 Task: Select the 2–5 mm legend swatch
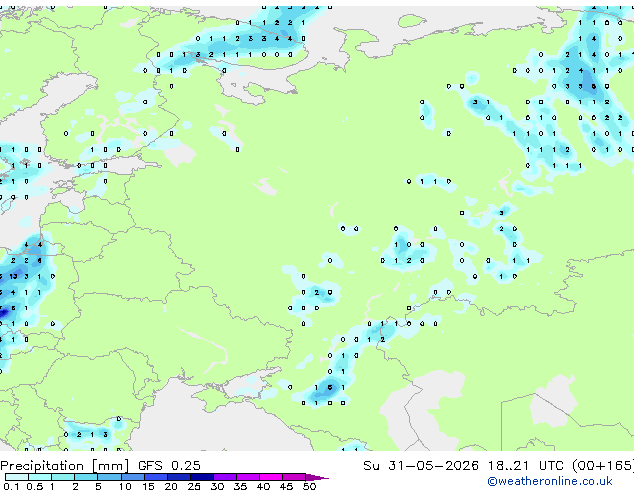86,477
